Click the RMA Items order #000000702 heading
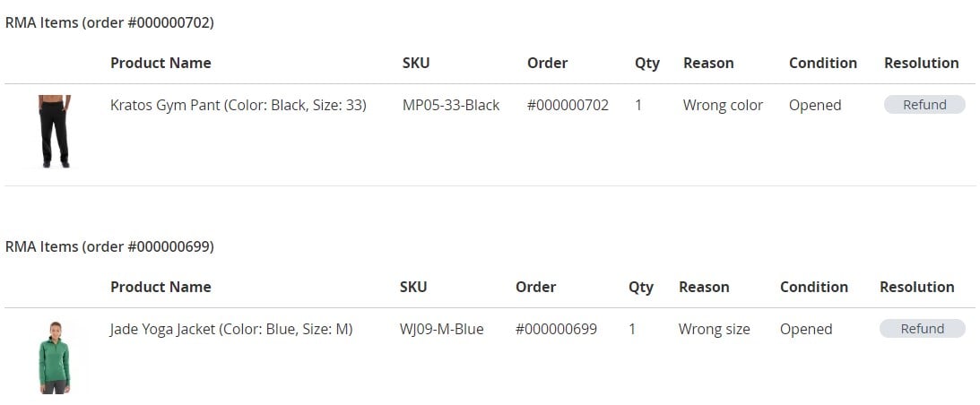The image size is (980, 405). pyautogui.click(x=109, y=23)
